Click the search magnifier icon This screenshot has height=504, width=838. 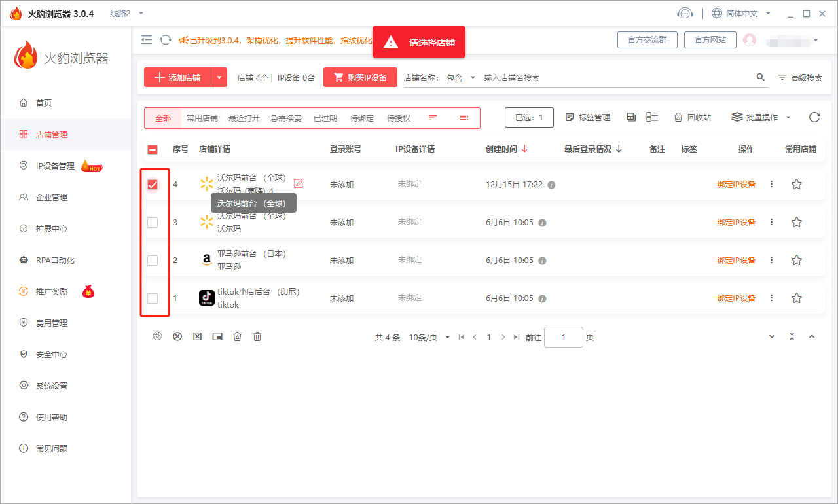(760, 77)
